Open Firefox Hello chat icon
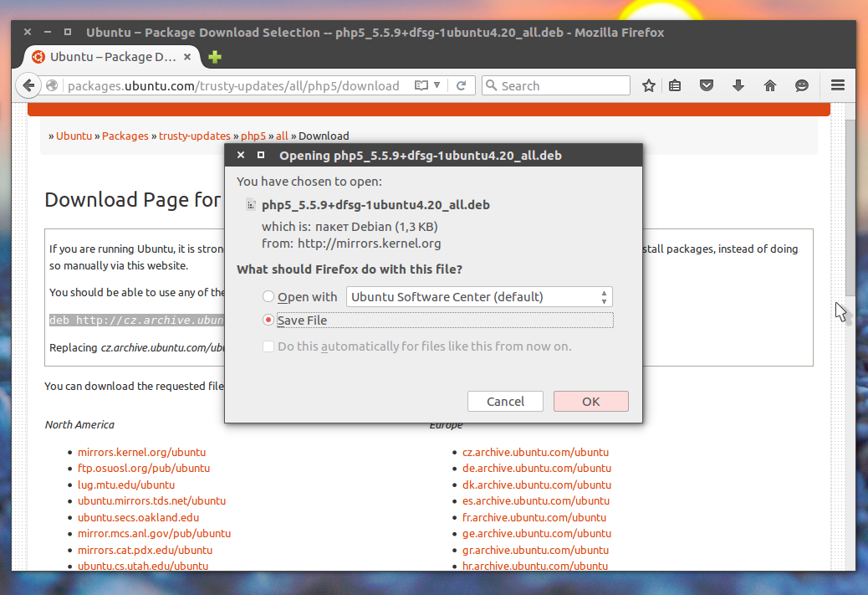The height and width of the screenshot is (595, 868). tap(802, 85)
